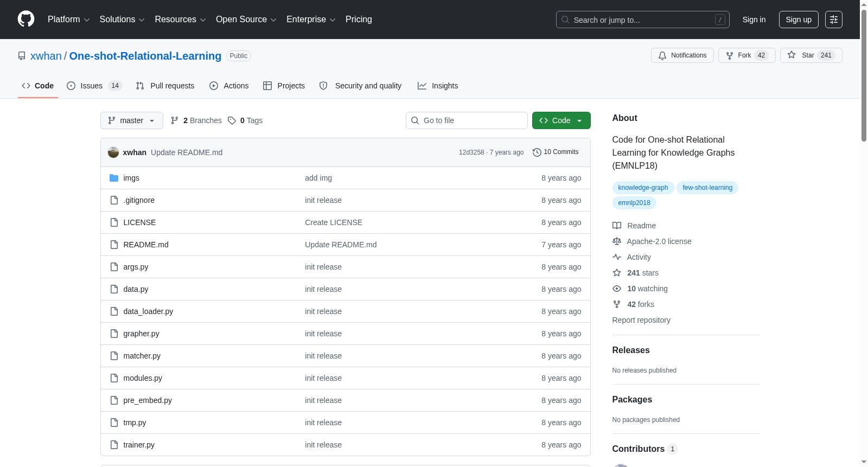Click the fork icon beside 42 forks
This screenshot has height=467, width=868.
click(617, 304)
